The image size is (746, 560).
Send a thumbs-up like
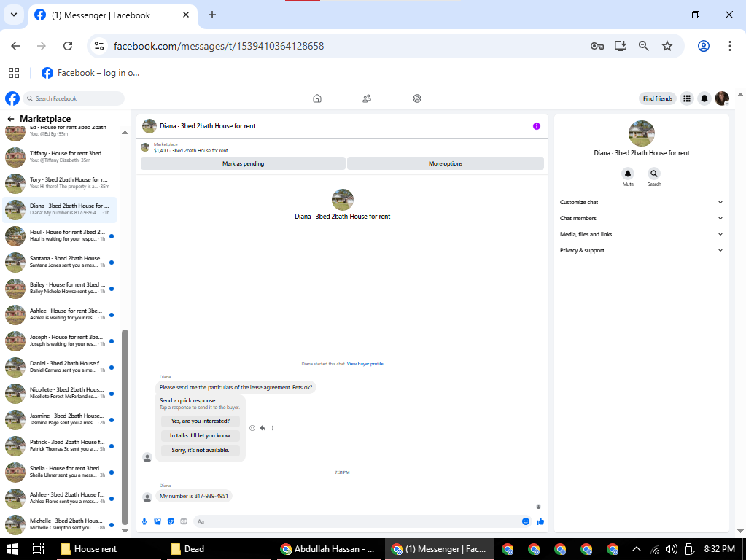tap(540, 521)
